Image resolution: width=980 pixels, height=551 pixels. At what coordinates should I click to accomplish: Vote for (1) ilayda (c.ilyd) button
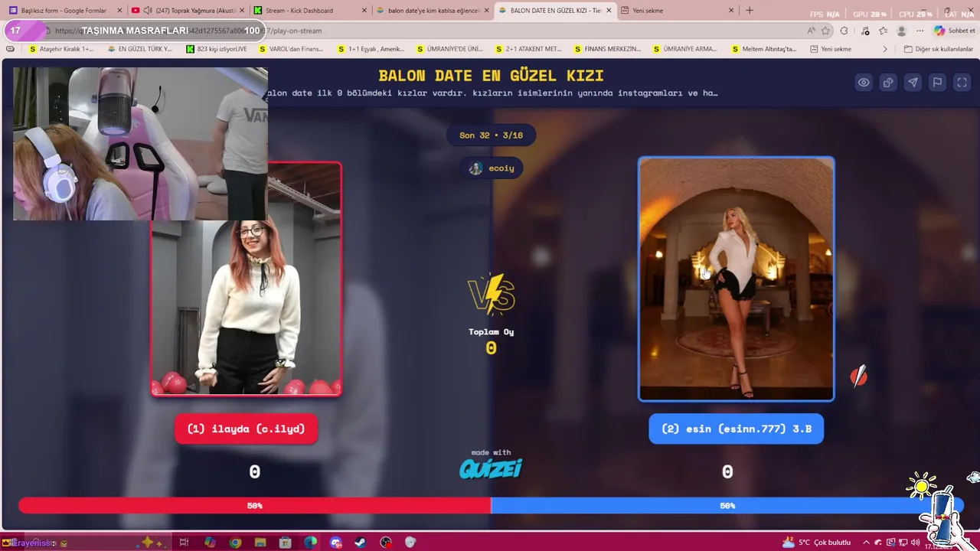click(246, 429)
